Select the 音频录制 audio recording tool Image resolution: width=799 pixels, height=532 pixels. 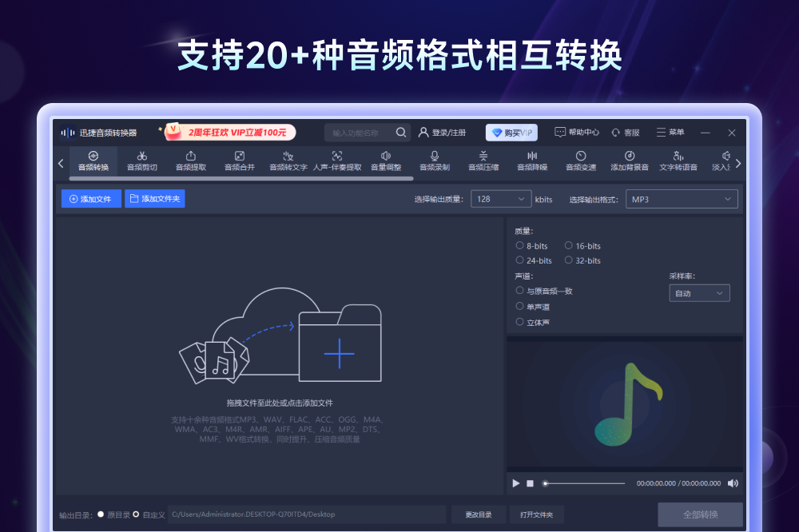pyautogui.click(x=435, y=161)
